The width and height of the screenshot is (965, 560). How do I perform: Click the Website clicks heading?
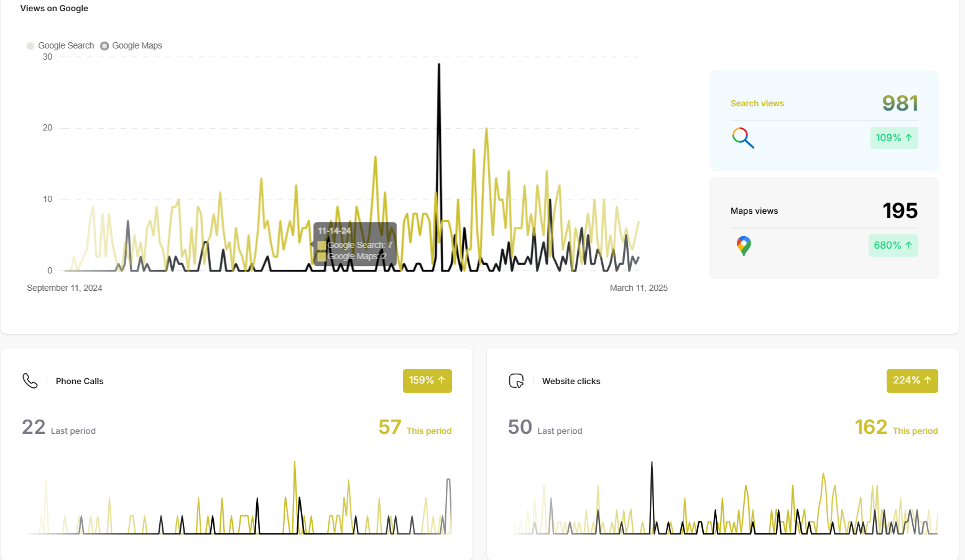571,382
